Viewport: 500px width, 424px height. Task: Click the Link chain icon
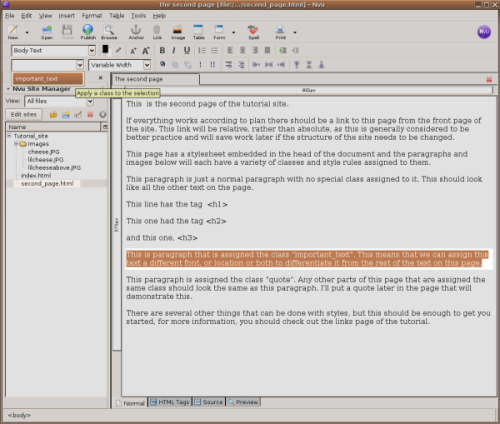157,32
